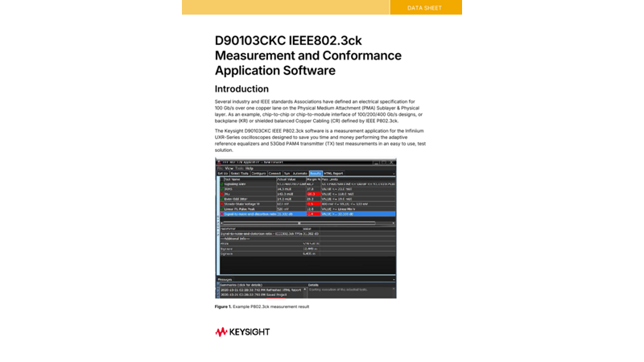
Task: Click the right arrow of the horizontal scrollbar
Action: click(394, 223)
